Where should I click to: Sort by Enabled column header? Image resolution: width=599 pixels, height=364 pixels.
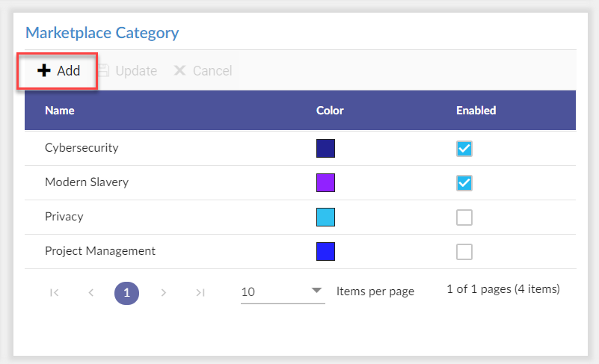[476, 111]
